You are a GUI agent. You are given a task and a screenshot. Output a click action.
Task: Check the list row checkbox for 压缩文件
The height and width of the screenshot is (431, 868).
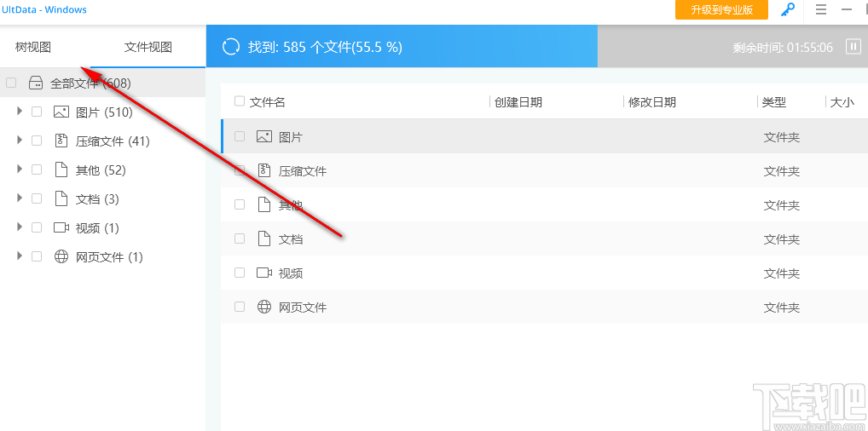pyautogui.click(x=239, y=170)
